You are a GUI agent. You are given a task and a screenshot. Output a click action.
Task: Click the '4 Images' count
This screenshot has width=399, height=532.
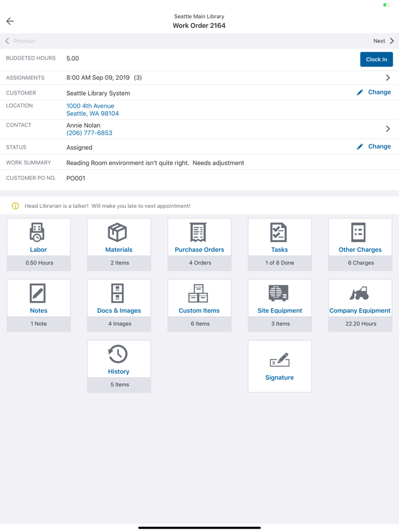coord(120,324)
